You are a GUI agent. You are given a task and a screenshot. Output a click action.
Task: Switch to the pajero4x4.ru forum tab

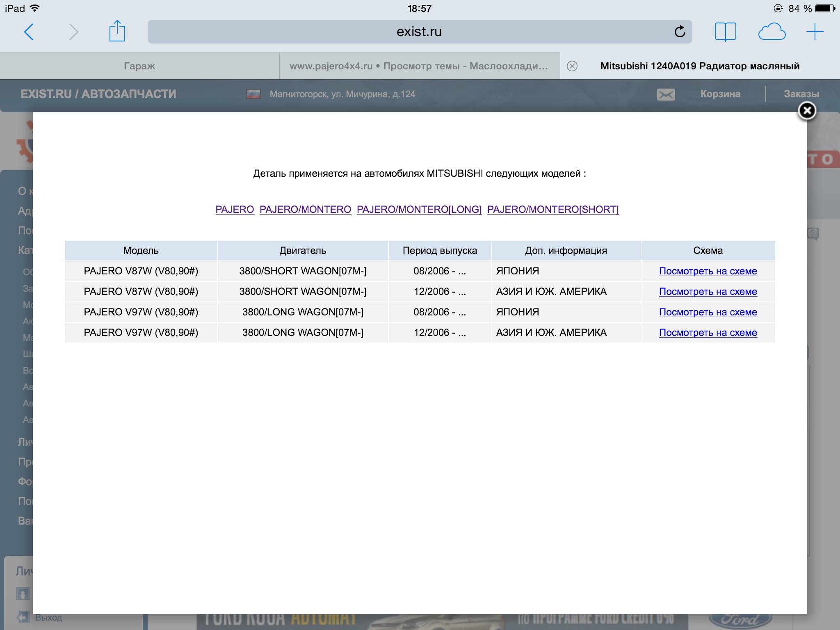pyautogui.click(x=419, y=66)
